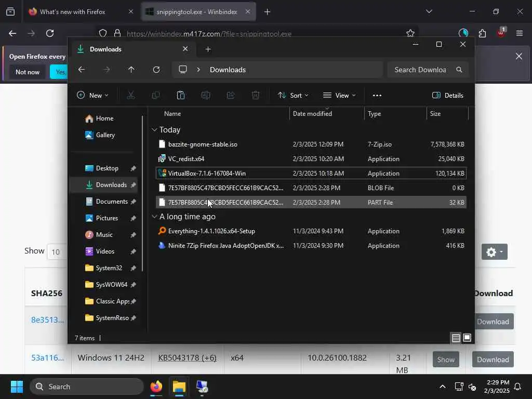Image resolution: width=532 pixels, height=399 pixels.
Task: Open the View dropdown
Action: click(x=339, y=96)
